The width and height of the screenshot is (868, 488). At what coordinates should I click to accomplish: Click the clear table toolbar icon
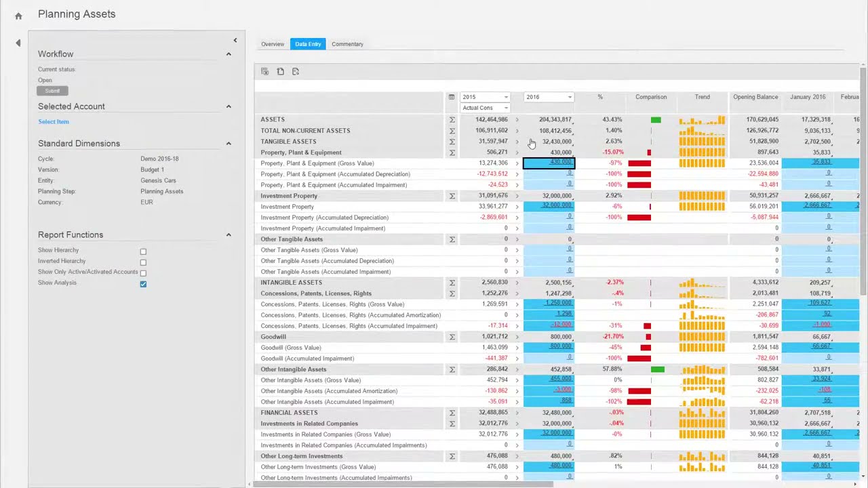(x=265, y=71)
